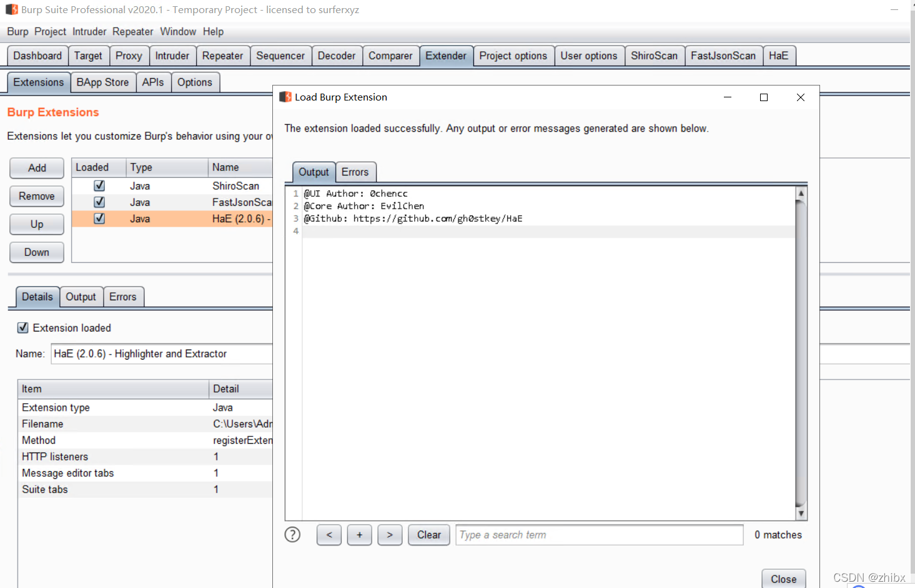This screenshot has width=915, height=588.
Task: Toggle the HaE loaded checkbox
Action: (99, 218)
